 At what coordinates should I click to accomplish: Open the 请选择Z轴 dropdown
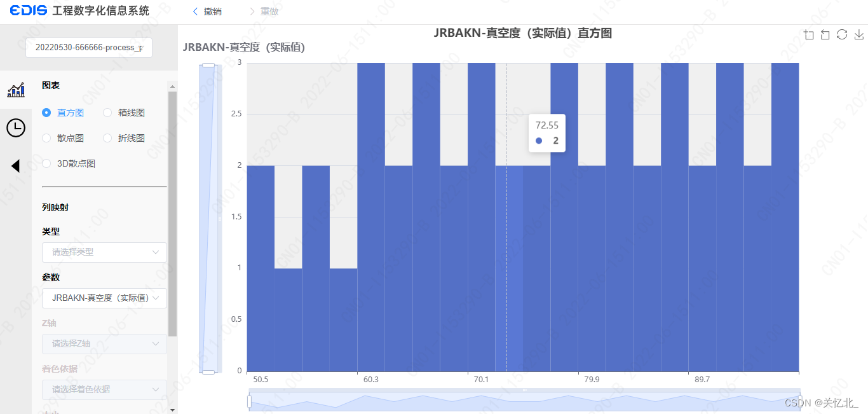pyautogui.click(x=104, y=343)
